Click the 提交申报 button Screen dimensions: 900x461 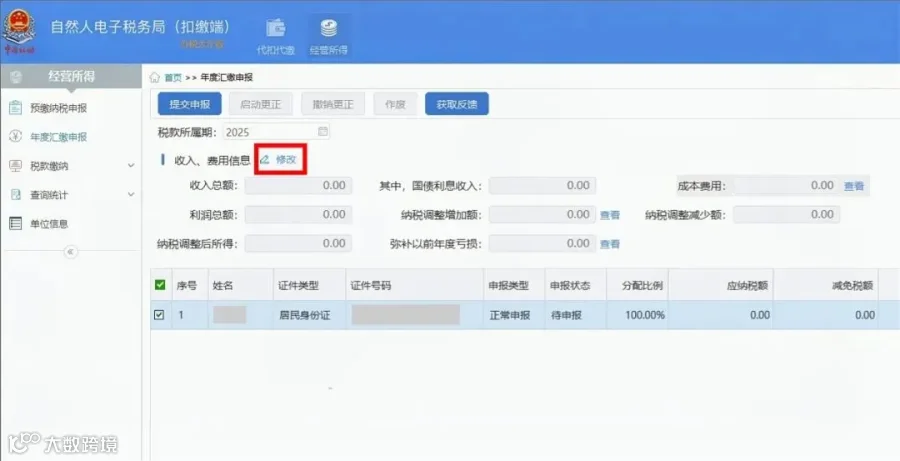pos(189,104)
